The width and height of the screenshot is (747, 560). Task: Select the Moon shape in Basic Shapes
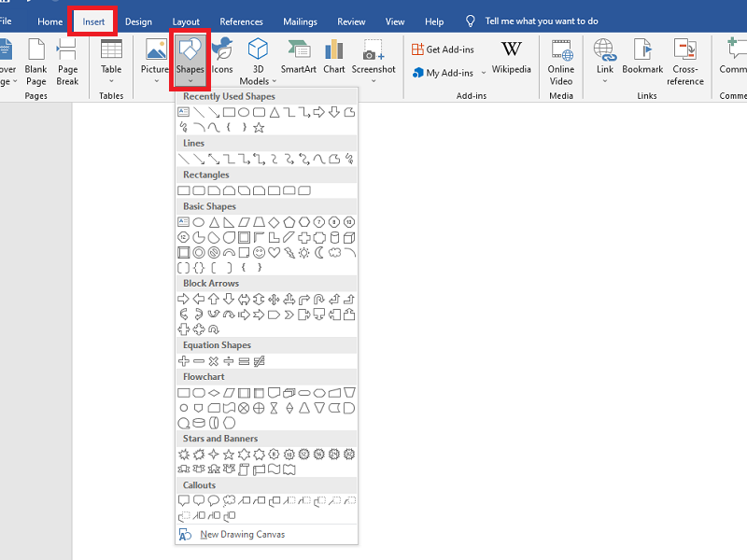(319, 253)
